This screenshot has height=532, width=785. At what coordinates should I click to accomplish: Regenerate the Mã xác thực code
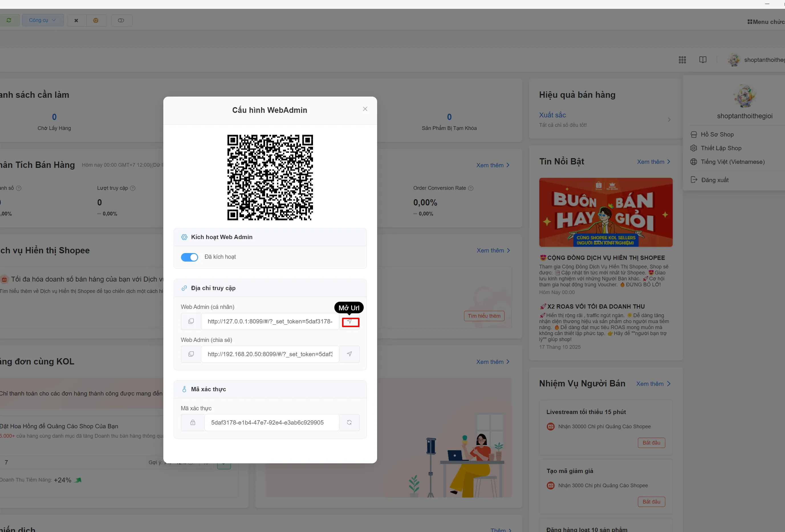350,423
